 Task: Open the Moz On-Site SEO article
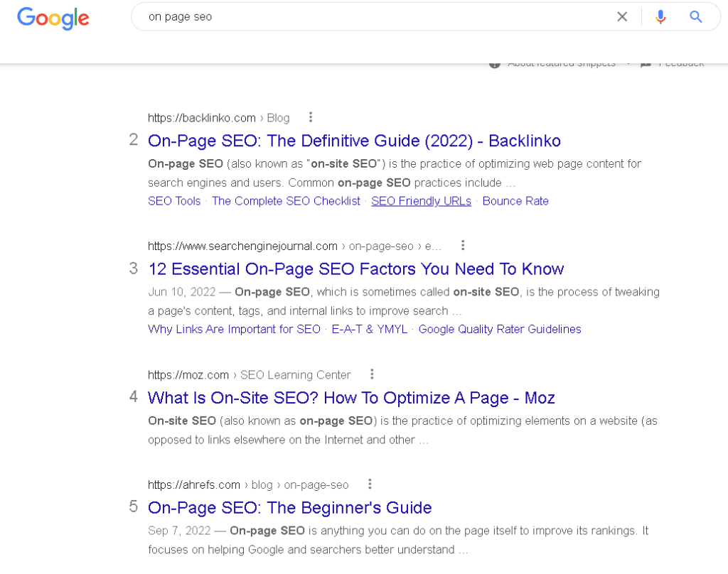pos(351,398)
